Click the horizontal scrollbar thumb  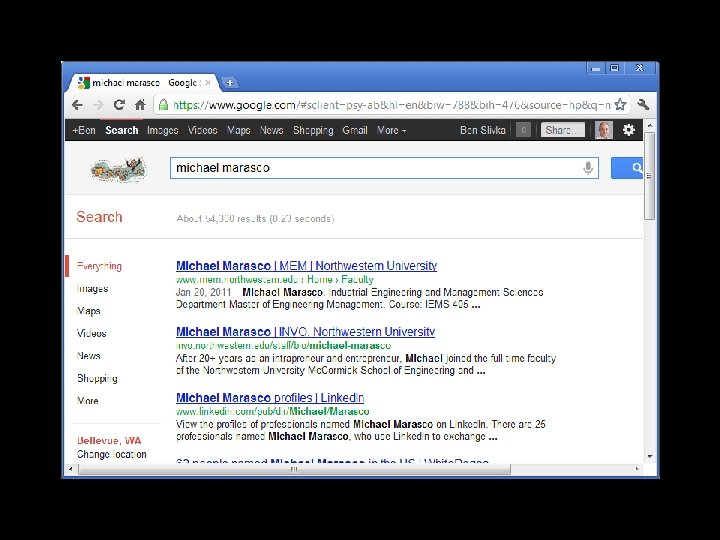(294, 469)
